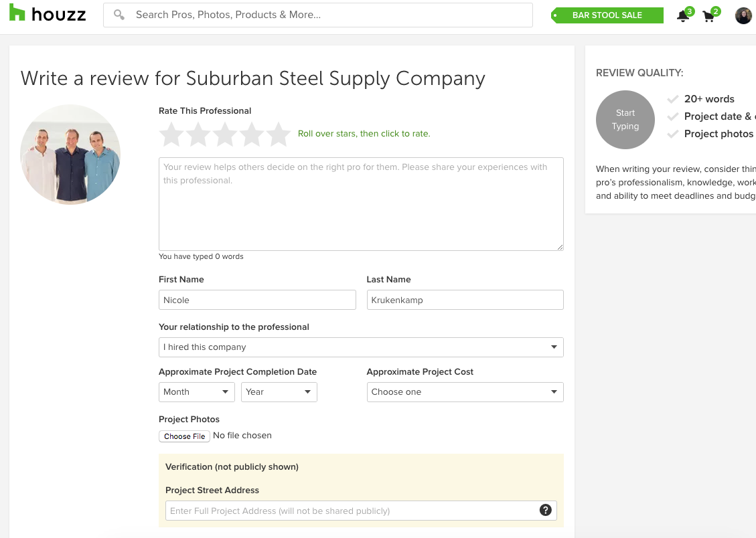
Task: Open the Month dropdown
Action: [197, 392]
